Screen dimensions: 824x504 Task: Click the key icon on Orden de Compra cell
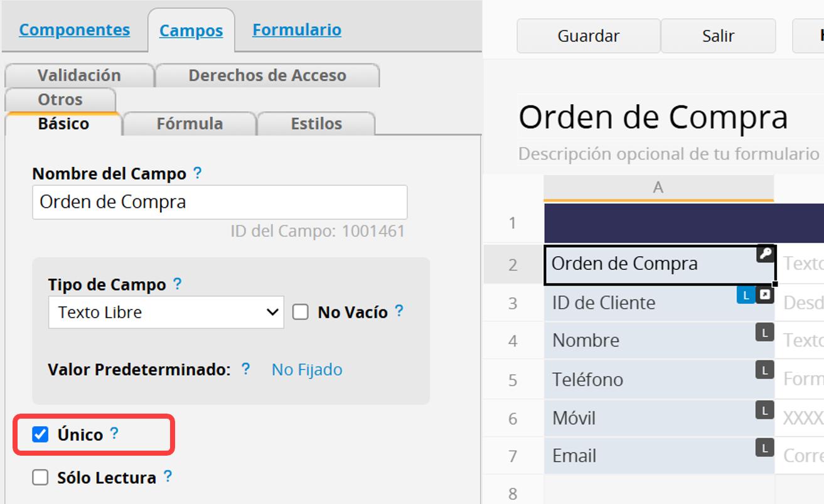[x=765, y=254]
